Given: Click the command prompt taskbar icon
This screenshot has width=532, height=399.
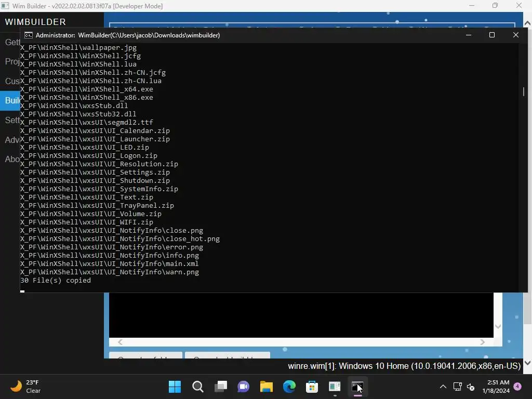Looking at the screenshot, I should pyautogui.click(x=357, y=387).
